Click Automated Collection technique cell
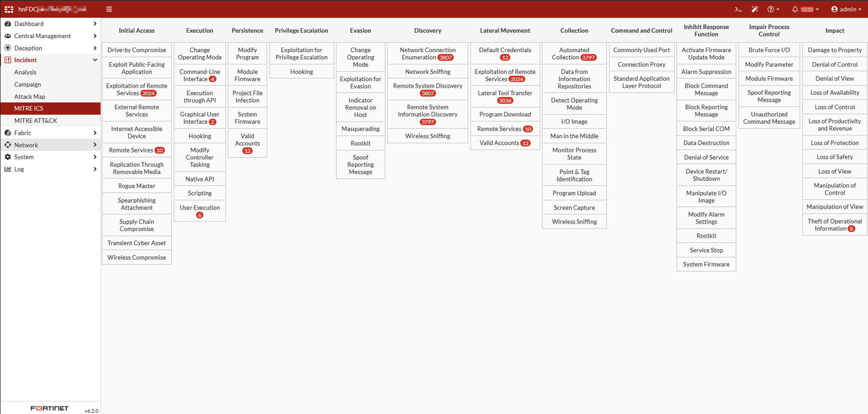Image resolution: width=868 pixels, height=414 pixels. coord(574,54)
